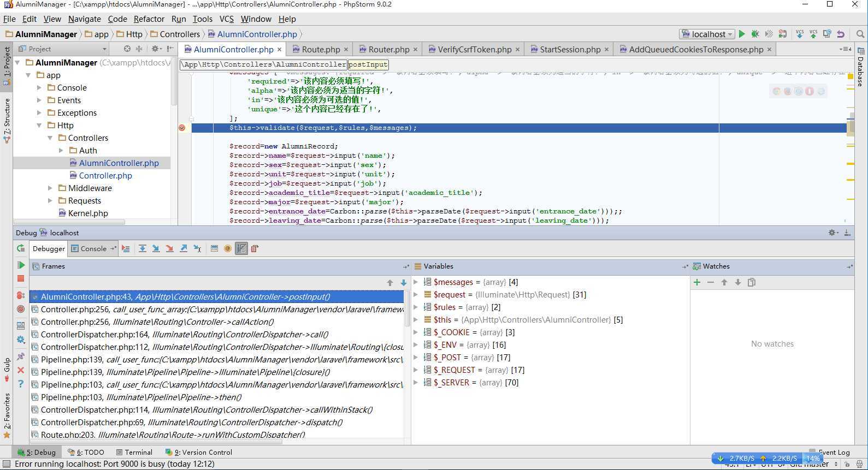
Task: Switch to VerifyCsrfToken.php tab
Action: tap(475, 49)
